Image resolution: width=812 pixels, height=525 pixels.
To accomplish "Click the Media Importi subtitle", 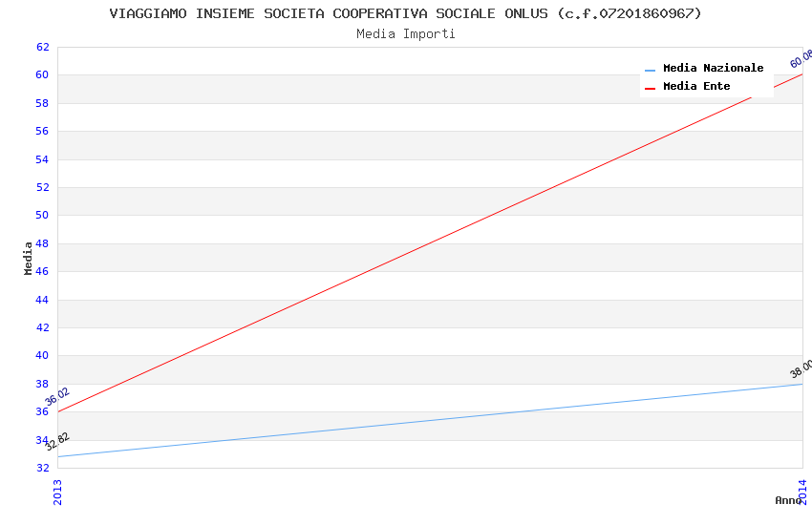I will pyautogui.click(x=405, y=34).
